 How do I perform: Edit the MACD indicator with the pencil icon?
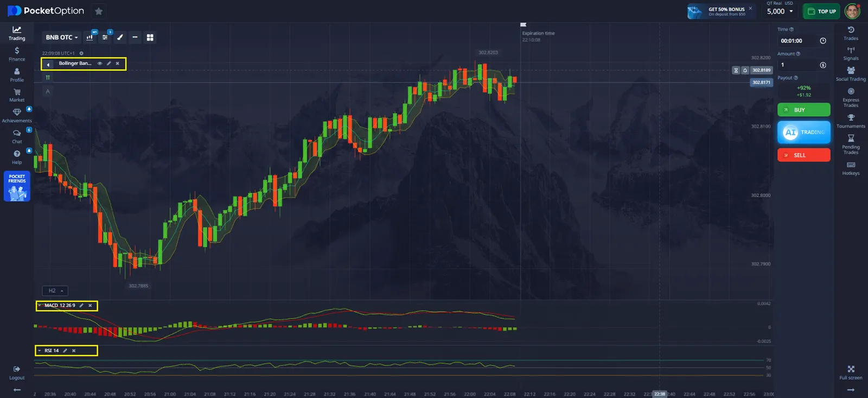[81, 306]
